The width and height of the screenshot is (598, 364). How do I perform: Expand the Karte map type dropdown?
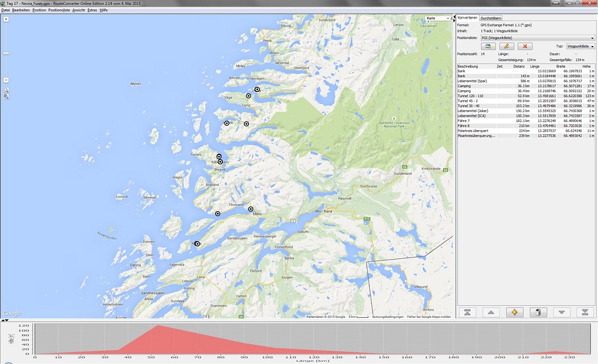point(438,19)
